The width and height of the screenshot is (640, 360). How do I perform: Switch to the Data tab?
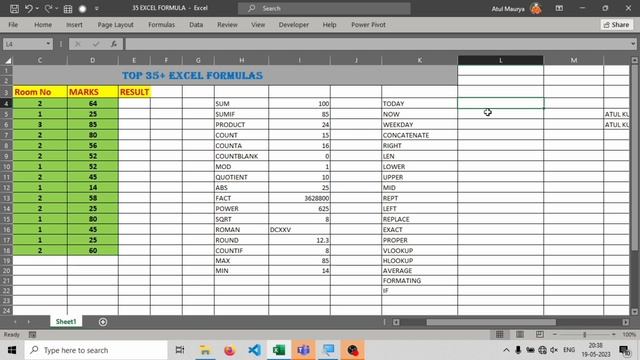pyautogui.click(x=196, y=24)
